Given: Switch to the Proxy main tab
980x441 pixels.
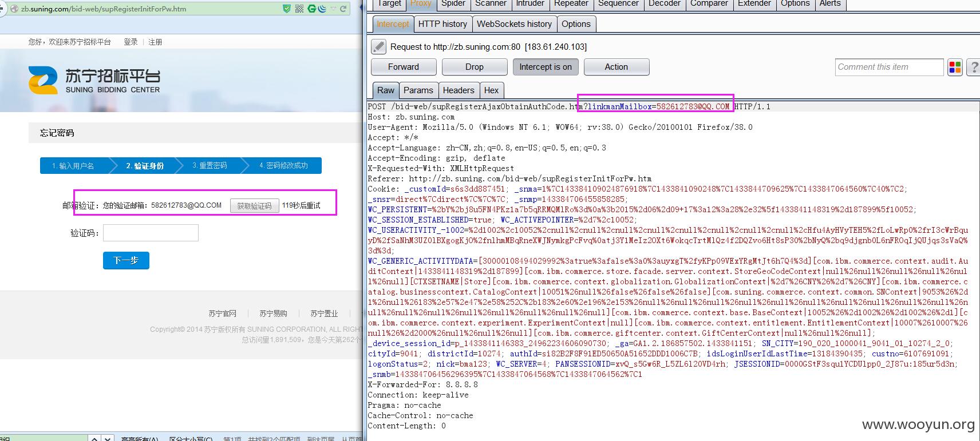Looking at the screenshot, I should (x=421, y=4).
